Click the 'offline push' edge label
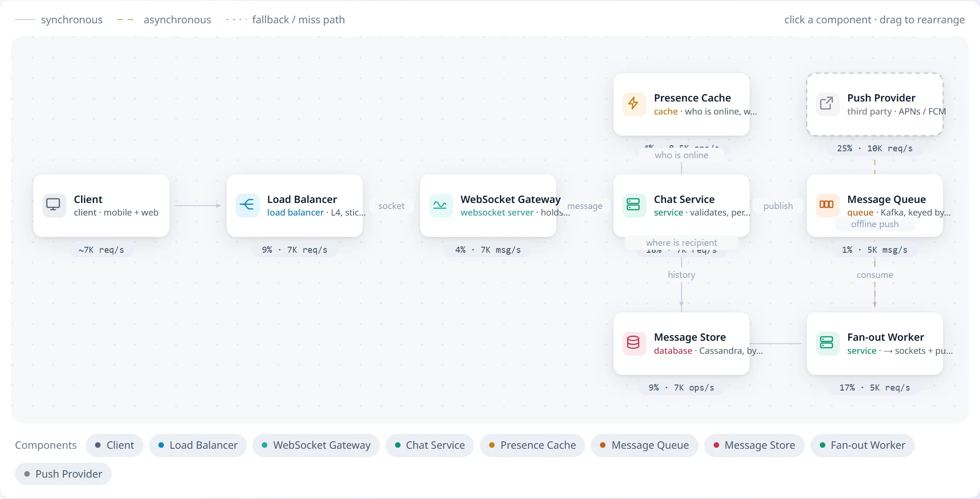The width and height of the screenshot is (980, 499). pyautogui.click(x=875, y=224)
